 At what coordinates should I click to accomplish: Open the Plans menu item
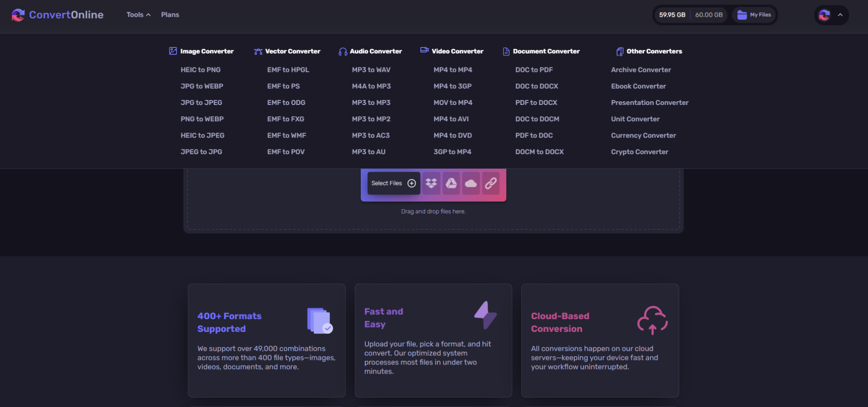(x=170, y=14)
